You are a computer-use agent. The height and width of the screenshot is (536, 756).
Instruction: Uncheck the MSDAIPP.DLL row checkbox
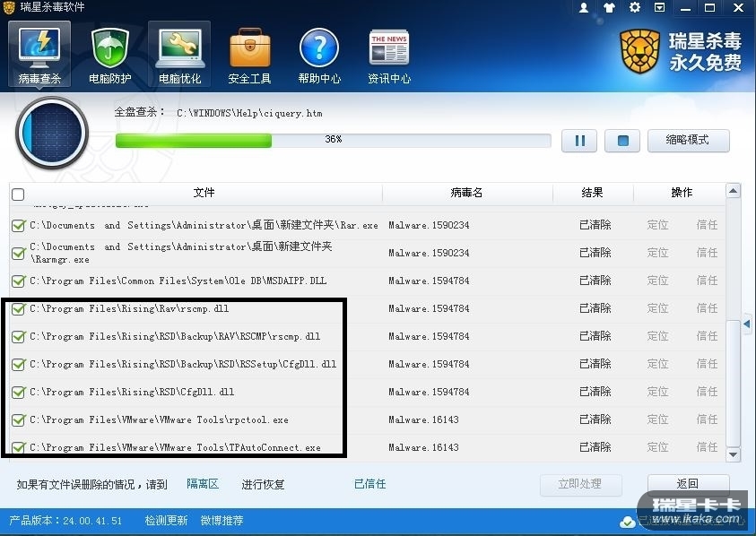pos(18,281)
